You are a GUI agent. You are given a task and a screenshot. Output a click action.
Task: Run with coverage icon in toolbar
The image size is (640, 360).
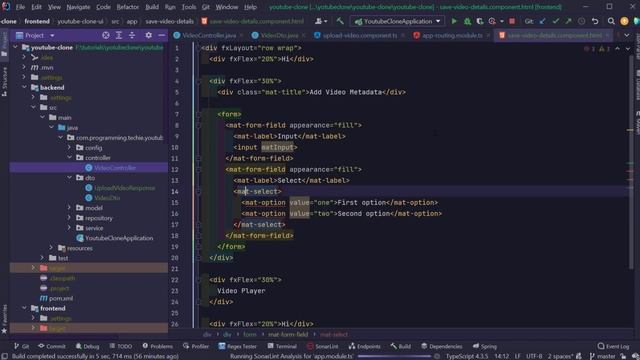pos(480,21)
